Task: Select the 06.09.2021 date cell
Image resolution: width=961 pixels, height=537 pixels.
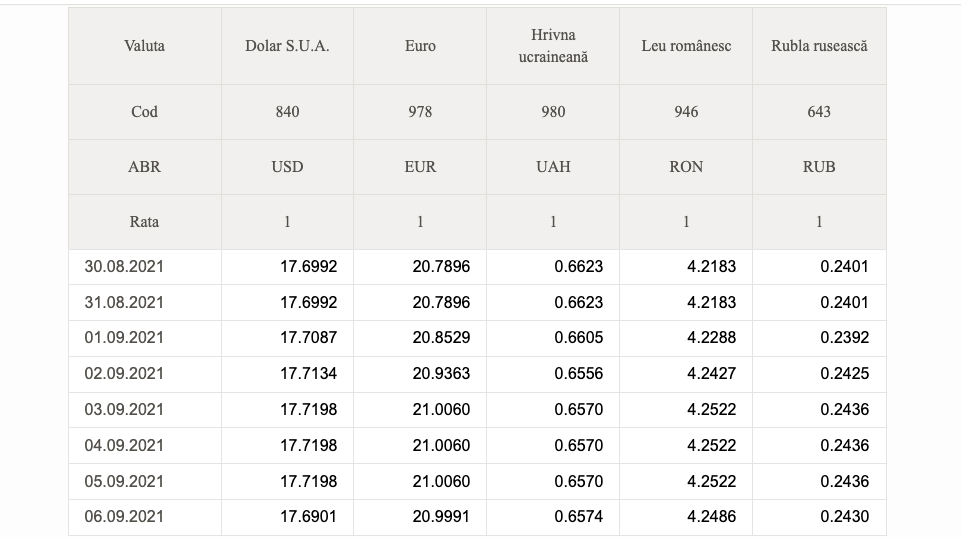Action: [x=145, y=517]
